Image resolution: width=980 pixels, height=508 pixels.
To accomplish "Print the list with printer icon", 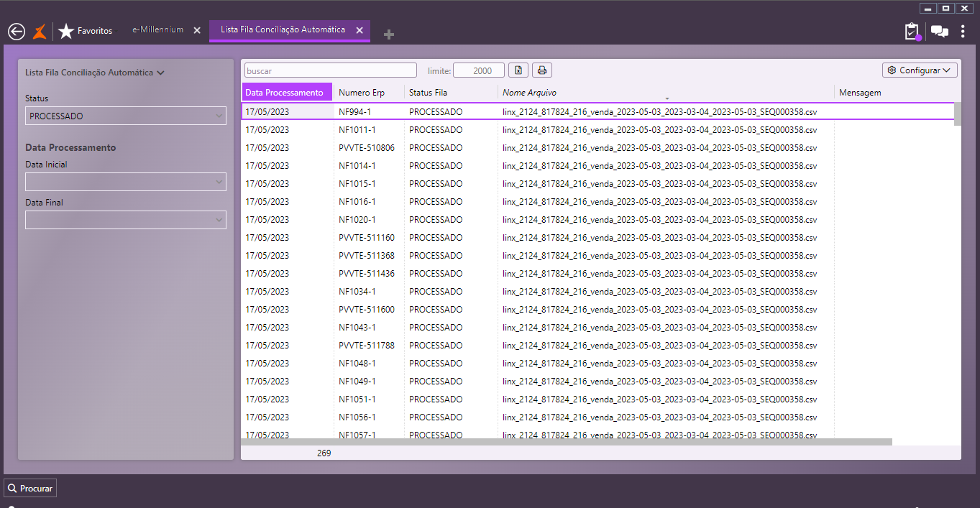I will click(542, 70).
